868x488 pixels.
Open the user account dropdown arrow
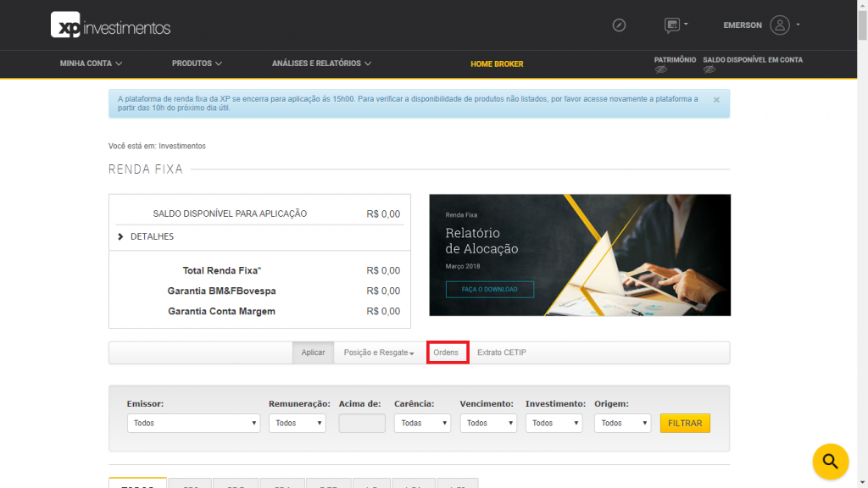(x=798, y=25)
